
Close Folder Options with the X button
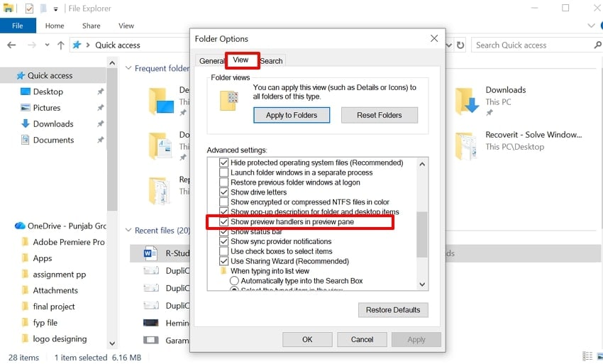(434, 38)
